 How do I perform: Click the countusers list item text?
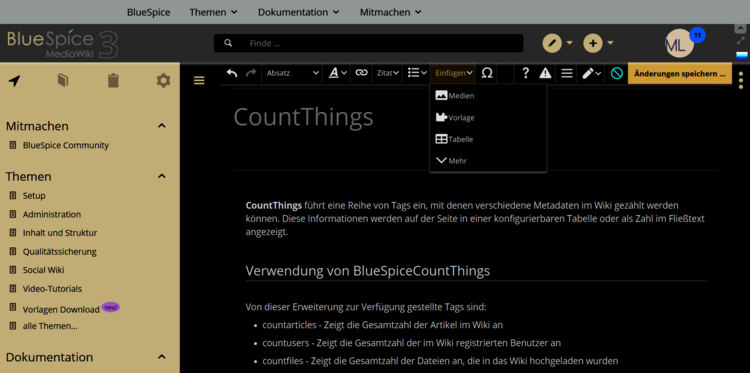click(x=411, y=343)
